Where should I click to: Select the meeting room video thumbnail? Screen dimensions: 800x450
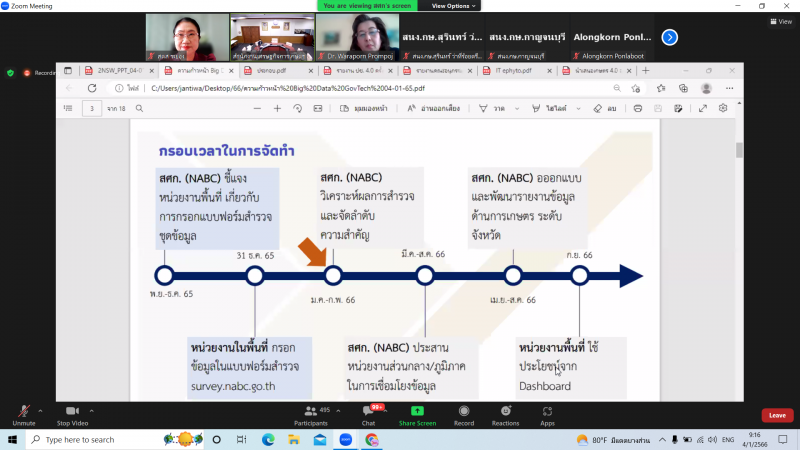pos(272,37)
